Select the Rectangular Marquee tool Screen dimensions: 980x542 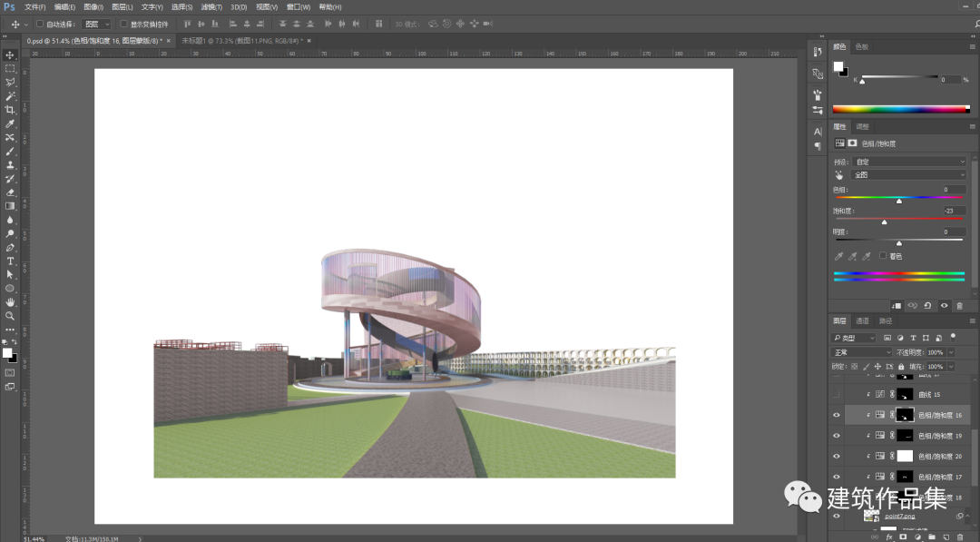click(10, 69)
